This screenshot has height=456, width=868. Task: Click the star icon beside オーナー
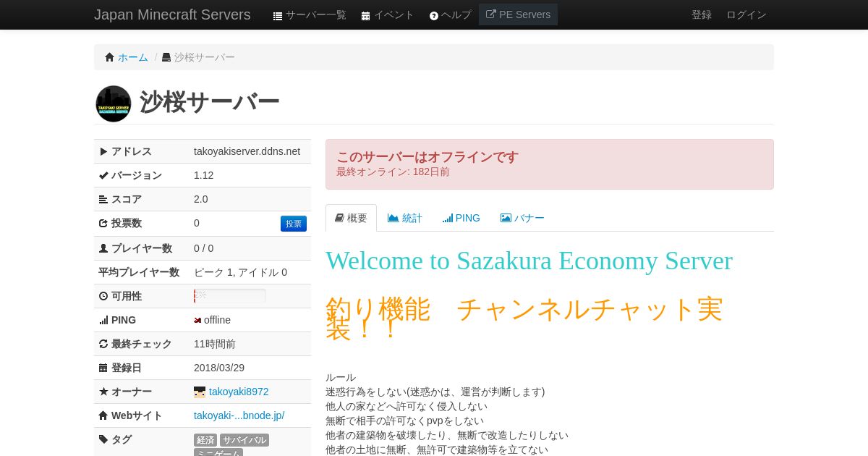point(103,392)
